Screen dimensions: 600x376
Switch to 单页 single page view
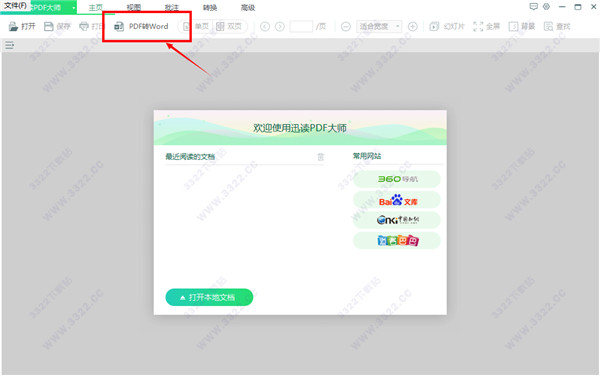(196, 26)
